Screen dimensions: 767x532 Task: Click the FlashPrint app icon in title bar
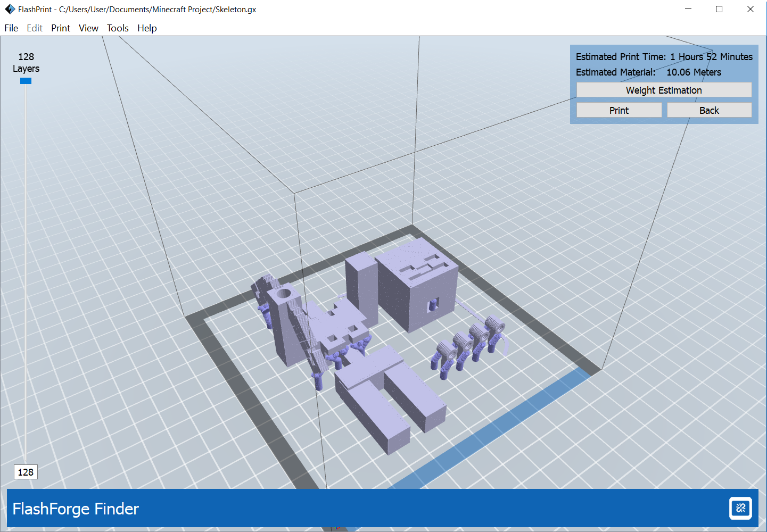tap(10, 9)
